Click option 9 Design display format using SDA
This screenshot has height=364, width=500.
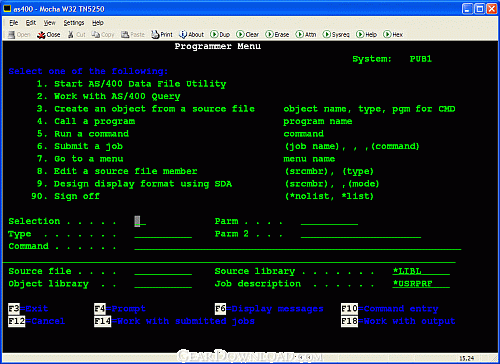(134, 184)
